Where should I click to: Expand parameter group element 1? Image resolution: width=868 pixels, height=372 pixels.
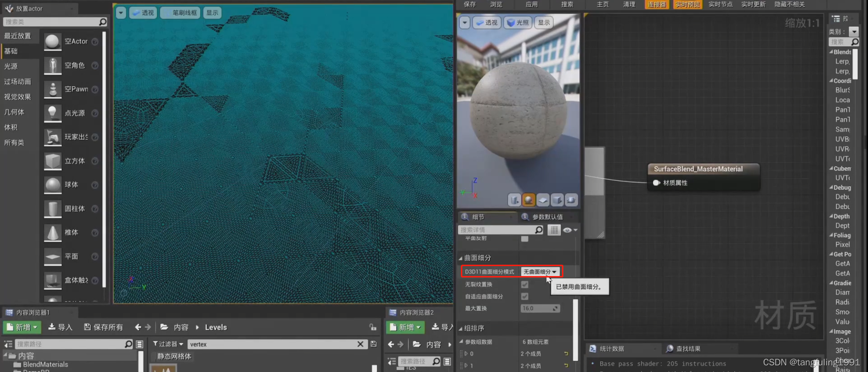pyautogui.click(x=466, y=365)
